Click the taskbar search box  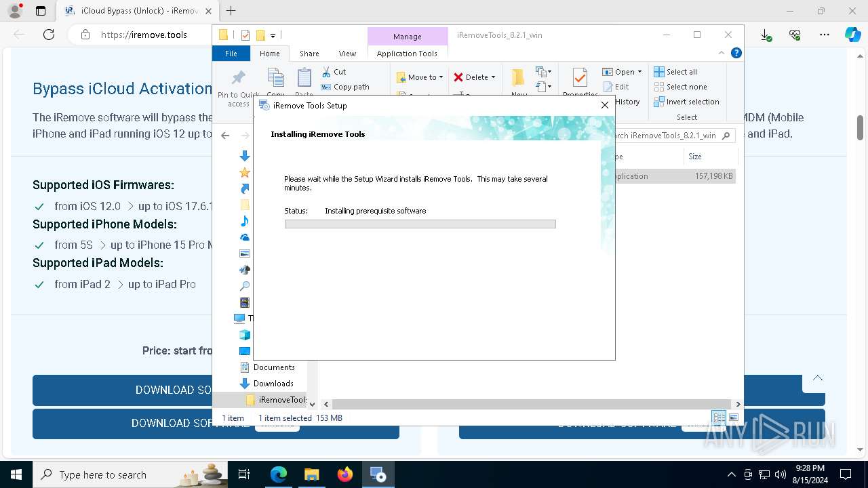(x=132, y=474)
